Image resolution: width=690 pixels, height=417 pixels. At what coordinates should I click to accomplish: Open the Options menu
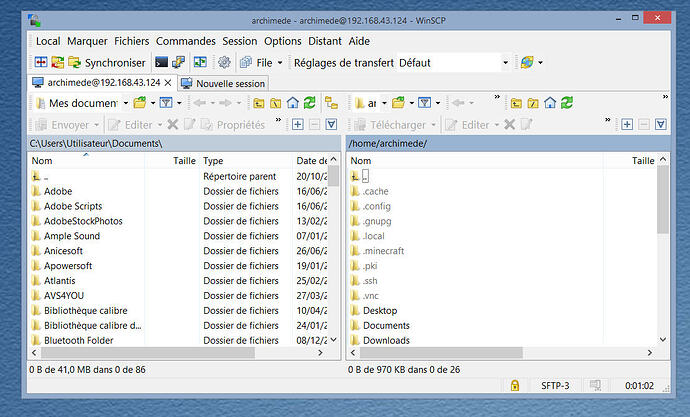283,41
